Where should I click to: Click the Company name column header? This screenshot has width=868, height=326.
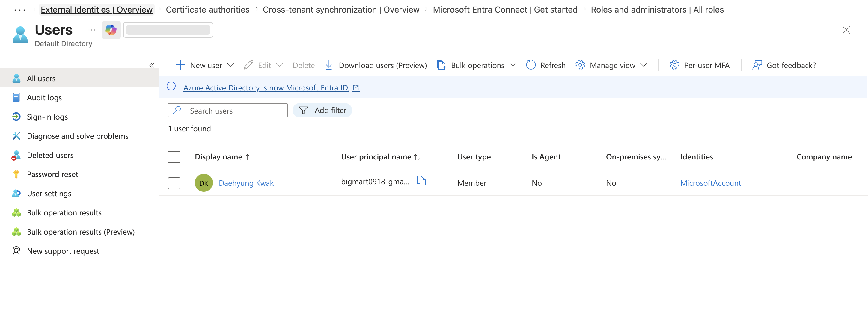pos(824,157)
